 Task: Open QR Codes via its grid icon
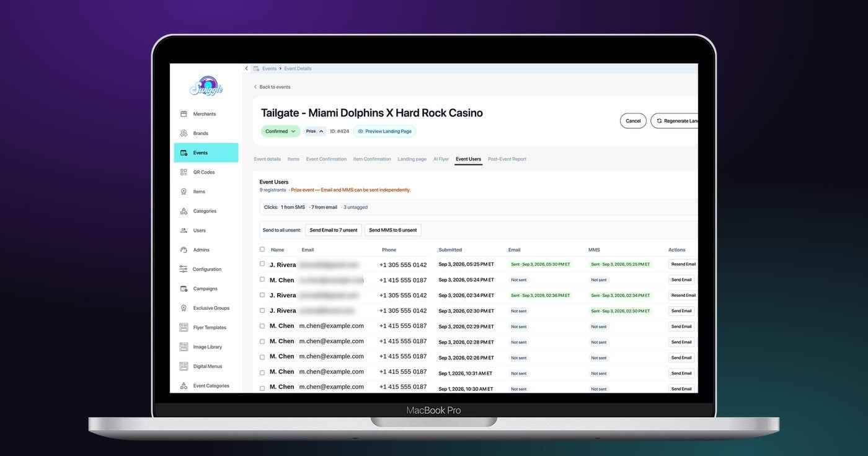click(184, 172)
